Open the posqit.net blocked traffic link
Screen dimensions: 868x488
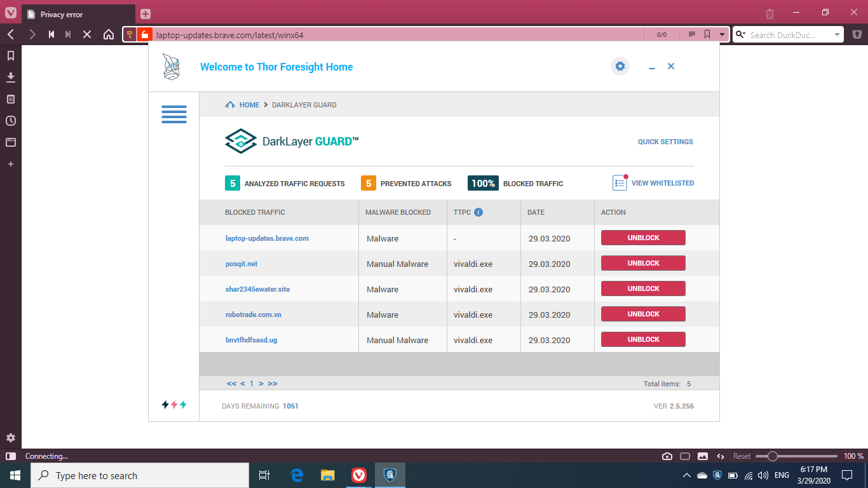(x=241, y=264)
